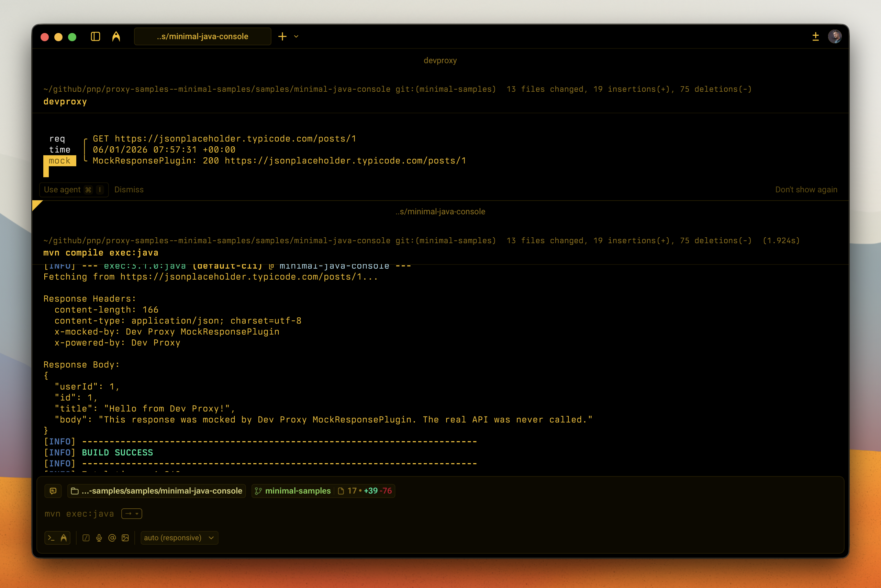Toggle the sidebar panel in the title bar

pos(95,36)
